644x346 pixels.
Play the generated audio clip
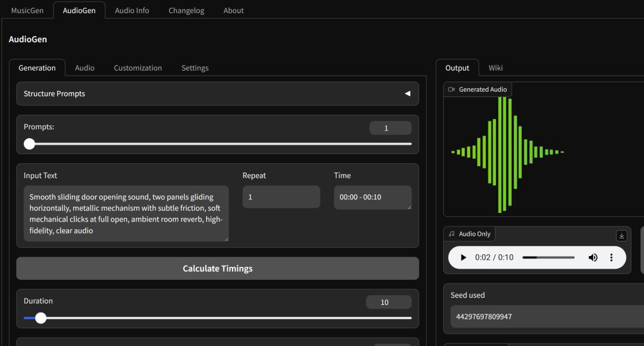click(463, 258)
